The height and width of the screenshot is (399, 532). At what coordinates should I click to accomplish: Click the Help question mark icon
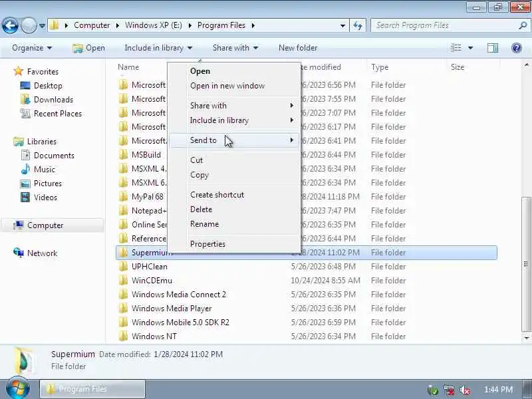pyautogui.click(x=517, y=48)
